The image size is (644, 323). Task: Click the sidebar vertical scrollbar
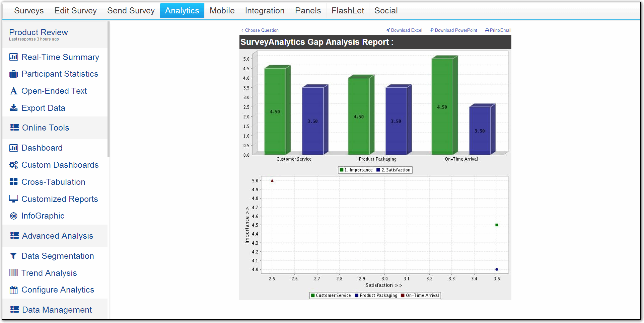[109, 89]
